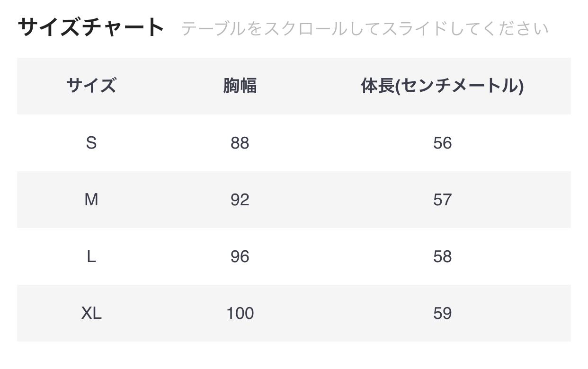This screenshot has height=369, width=588.
Task: Click chest width value 100
Action: point(240,313)
